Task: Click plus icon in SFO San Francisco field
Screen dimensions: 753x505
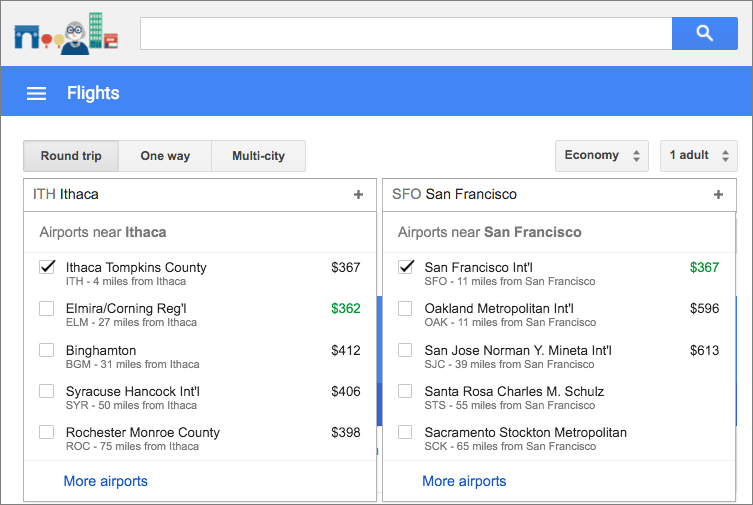Action: [x=718, y=194]
